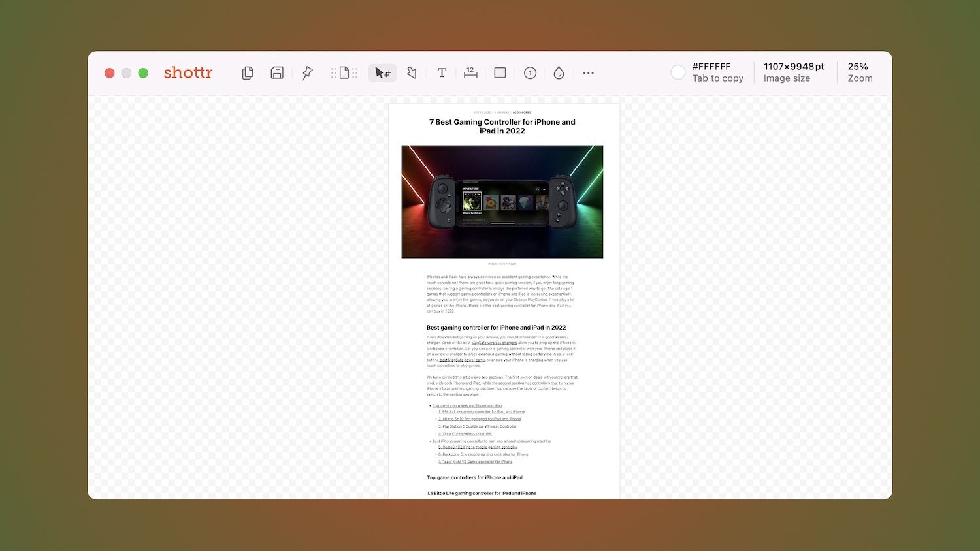
Task: Select the Copy to clipboard icon
Action: point(248,72)
